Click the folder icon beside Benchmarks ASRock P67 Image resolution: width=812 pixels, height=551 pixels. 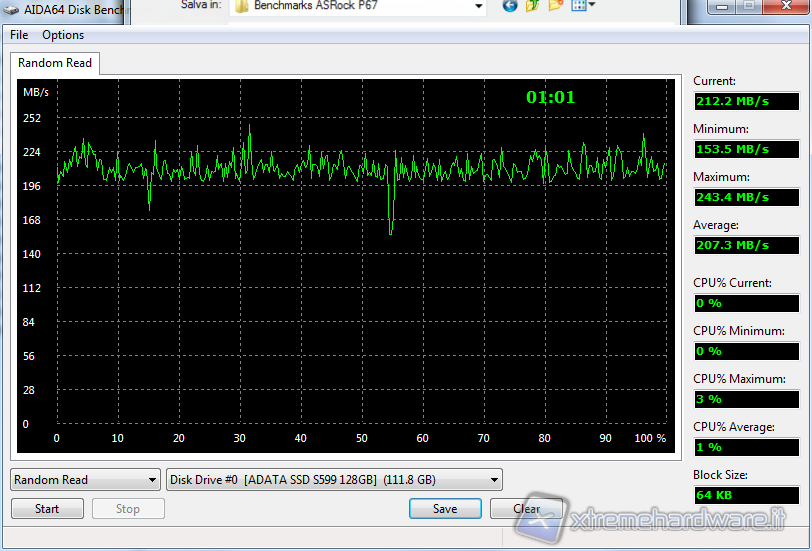point(242,6)
